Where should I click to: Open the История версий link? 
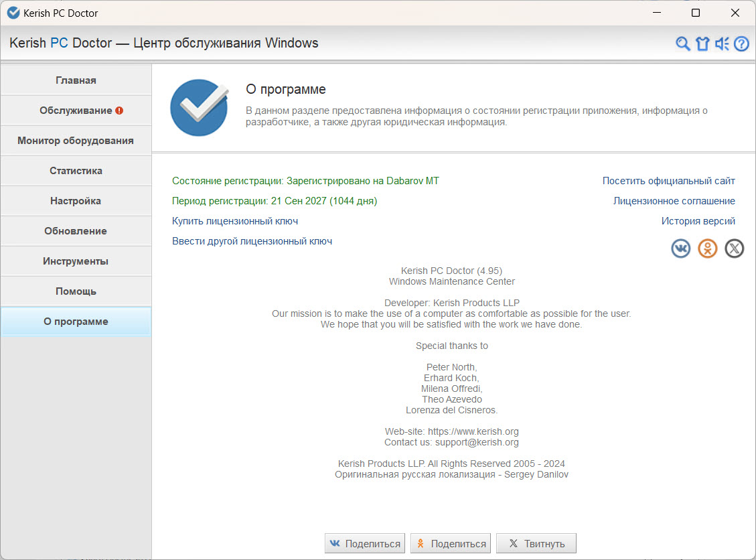[x=698, y=221]
